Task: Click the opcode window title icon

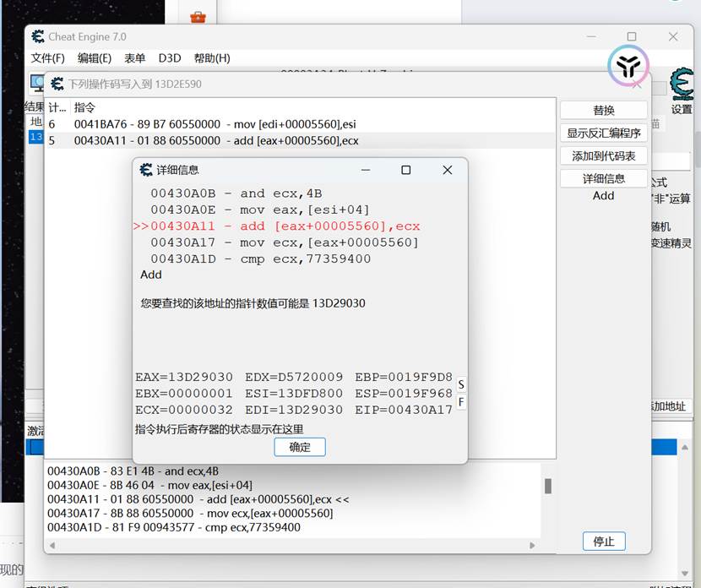Action: 57,84
